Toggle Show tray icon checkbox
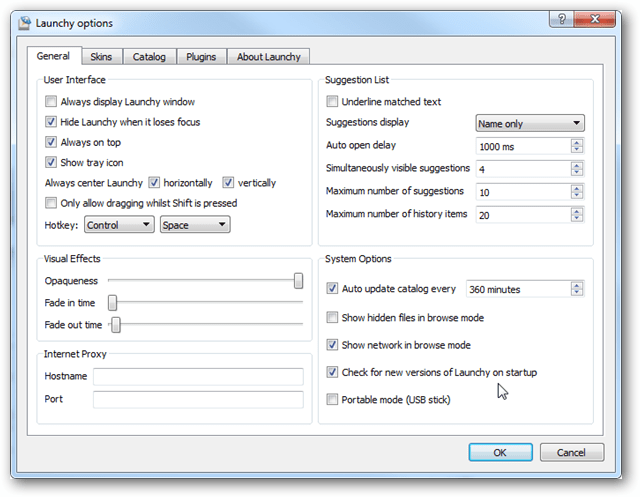Screen dimensions: 640x497 point(51,162)
